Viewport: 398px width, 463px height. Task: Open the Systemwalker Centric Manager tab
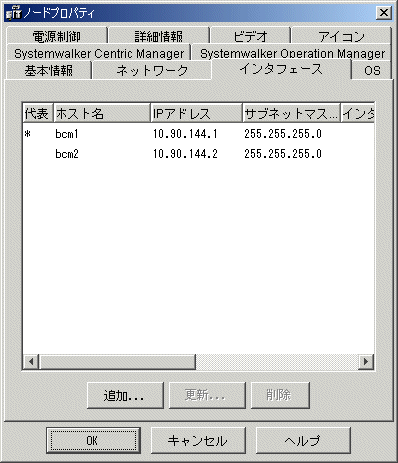click(x=99, y=53)
